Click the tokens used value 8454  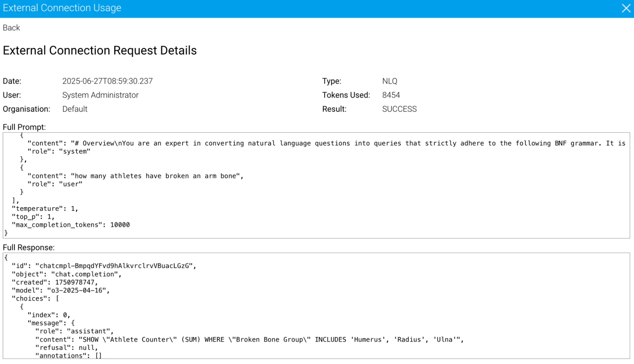point(391,95)
